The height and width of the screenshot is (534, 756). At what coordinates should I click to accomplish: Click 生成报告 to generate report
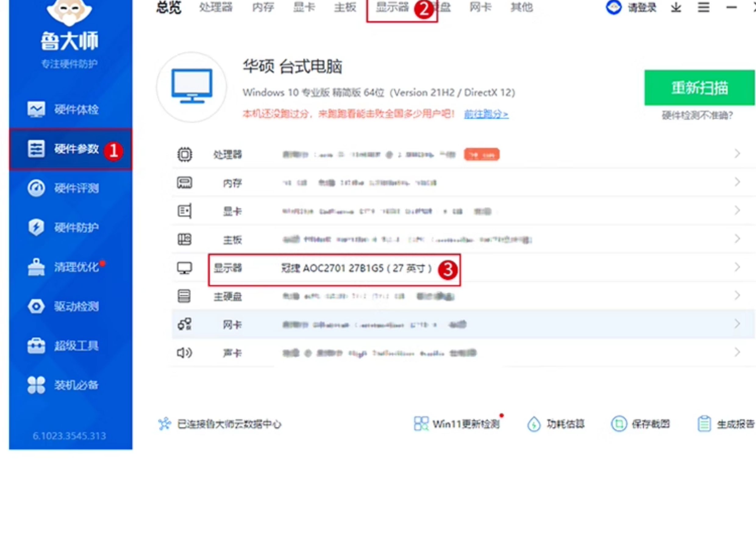coord(726,424)
